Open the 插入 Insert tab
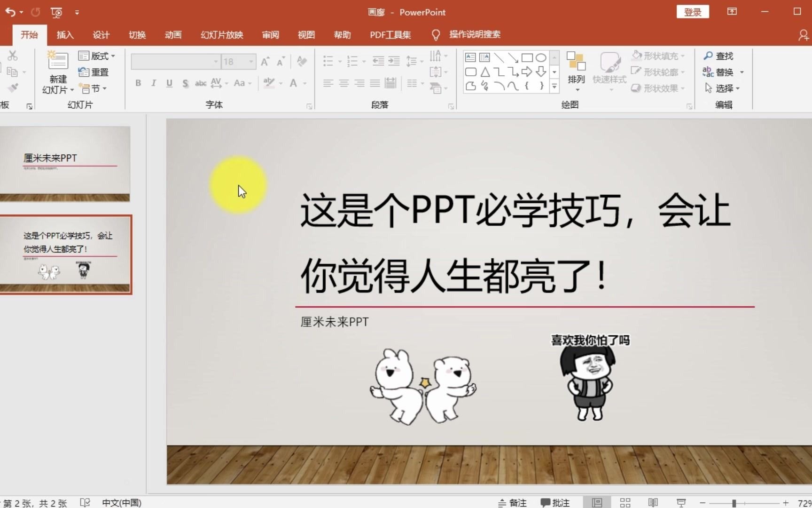The width and height of the screenshot is (812, 508). [x=65, y=35]
